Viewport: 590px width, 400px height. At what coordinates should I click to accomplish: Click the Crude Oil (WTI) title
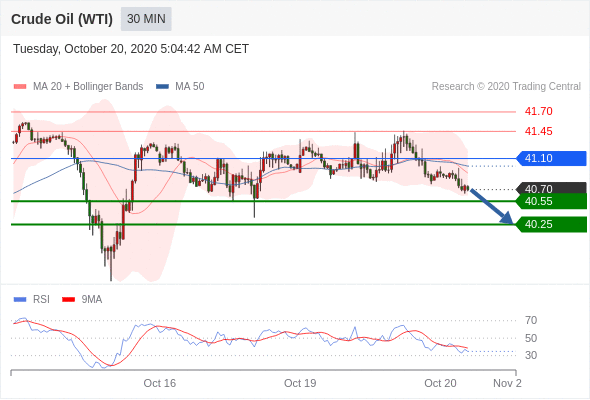click(x=62, y=19)
